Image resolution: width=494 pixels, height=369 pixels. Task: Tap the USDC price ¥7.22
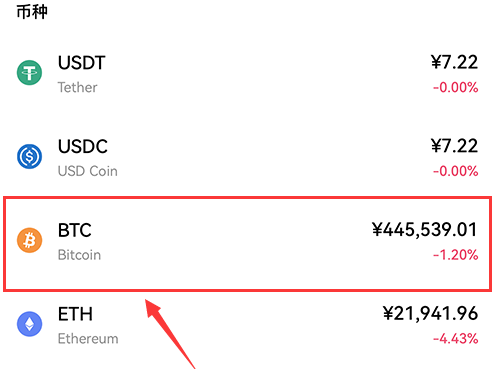454,146
